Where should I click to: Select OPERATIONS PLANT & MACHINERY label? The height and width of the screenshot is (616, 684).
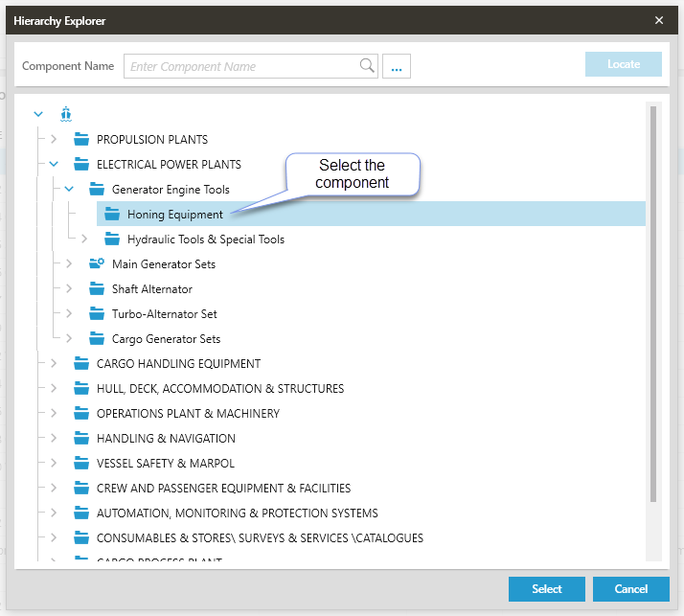point(188,413)
